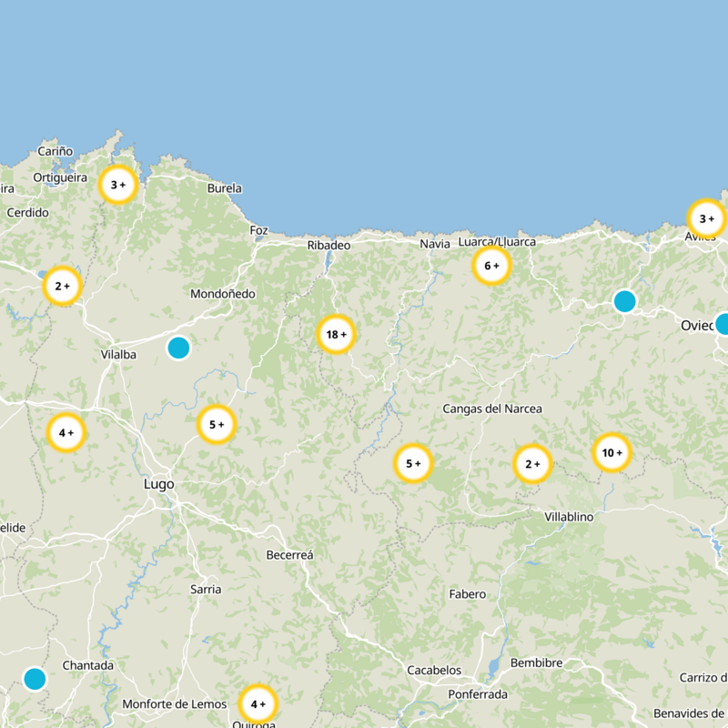Screen dimensions: 728x728
Task: Click the Becerreá label
Action: point(289,555)
